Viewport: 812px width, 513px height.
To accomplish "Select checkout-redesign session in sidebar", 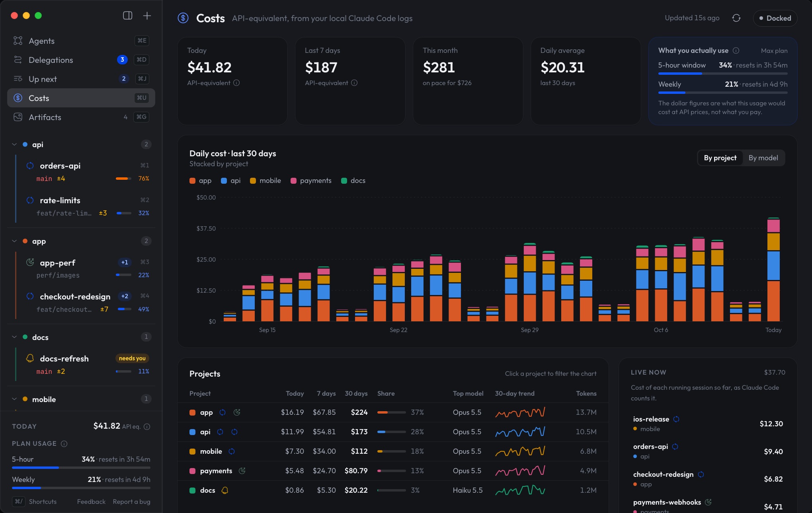I will click(x=84, y=302).
